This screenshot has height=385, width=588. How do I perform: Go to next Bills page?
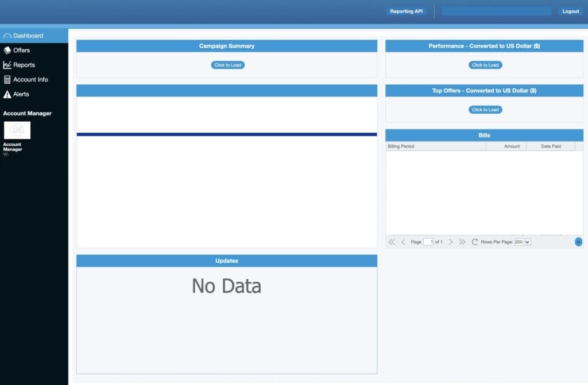point(451,242)
